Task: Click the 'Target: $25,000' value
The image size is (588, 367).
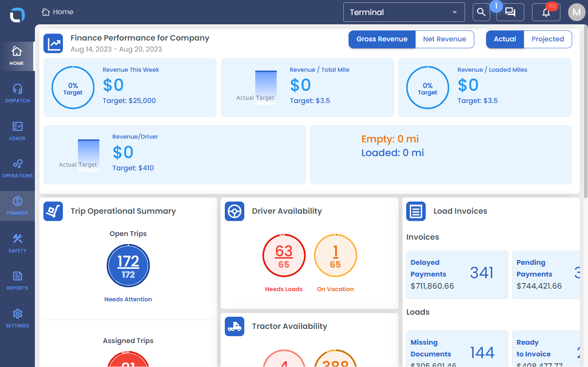Action: (x=129, y=101)
